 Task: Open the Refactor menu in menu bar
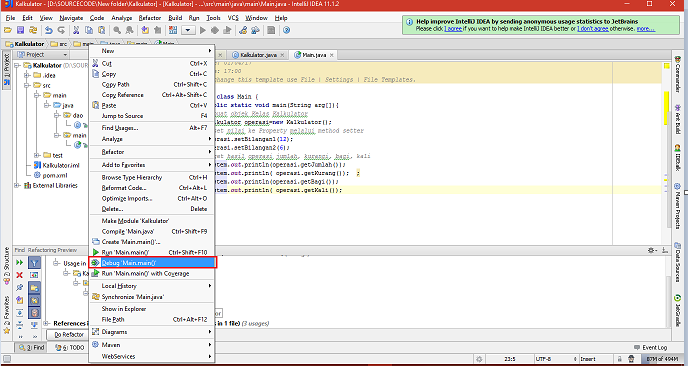[150, 18]
